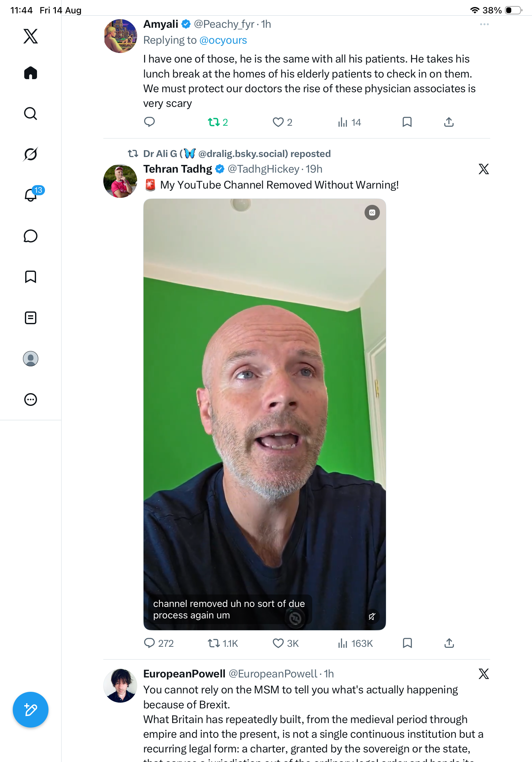Toggle closed captions on the video

coord(372,213)
